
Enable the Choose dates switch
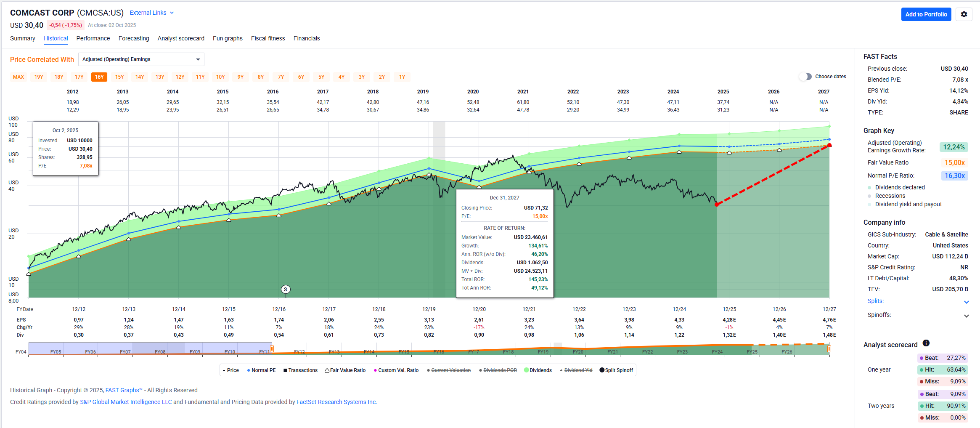coord(805,77)
